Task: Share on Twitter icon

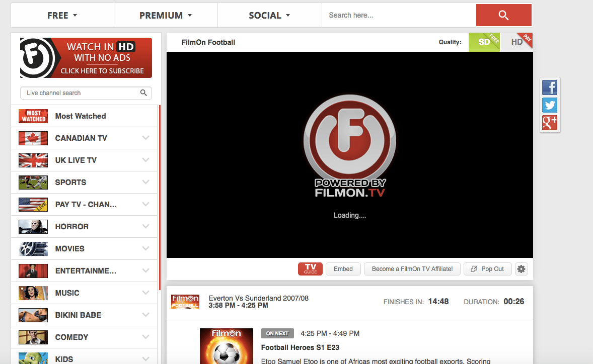Action: point(550,105)
